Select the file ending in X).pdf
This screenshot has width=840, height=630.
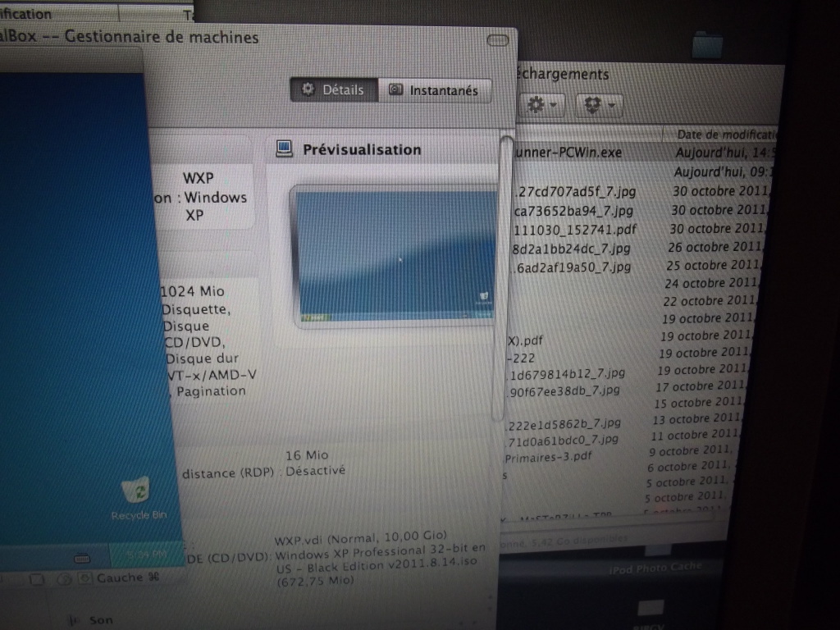tap(525, 340)
